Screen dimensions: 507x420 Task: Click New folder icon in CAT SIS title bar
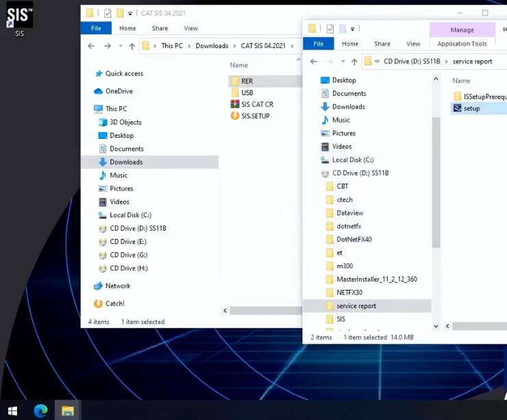pyautogui.click(x=120, y=13)
